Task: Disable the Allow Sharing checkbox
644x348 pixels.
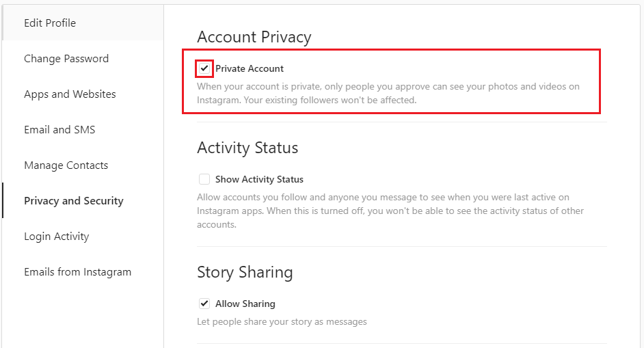Action: 204,304
